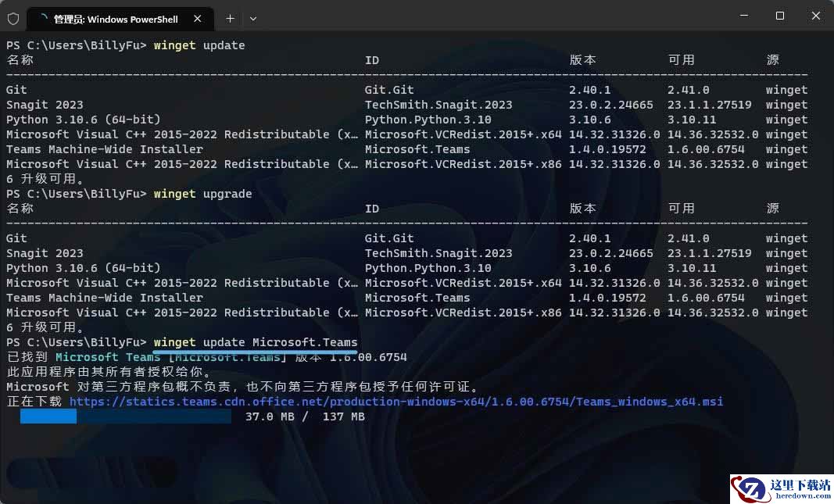Viewport: 834px width, 504px height.
Task: Click the '版本' header of the first table
Action: coord(582,59)
